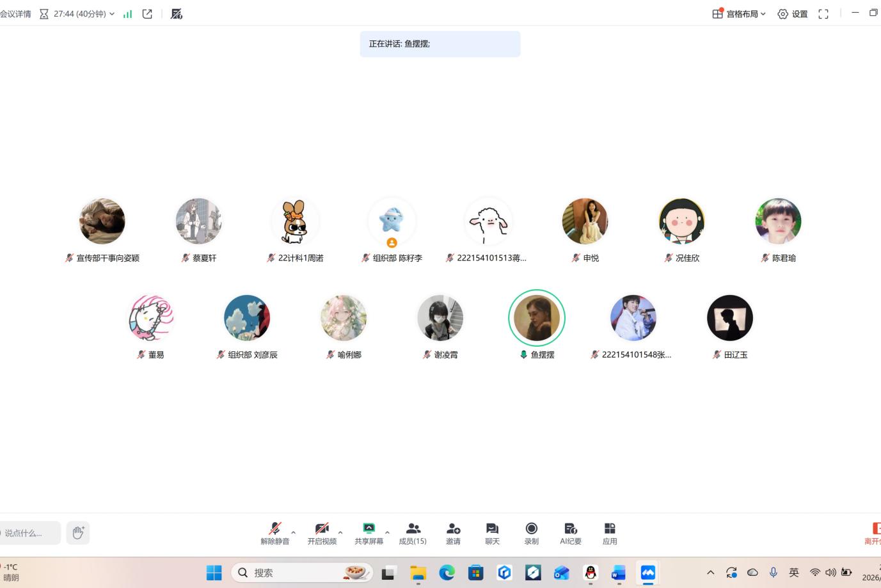Start sharing with 共享屏幕 icon
881x588 pixels.
[x=369, y=532]
